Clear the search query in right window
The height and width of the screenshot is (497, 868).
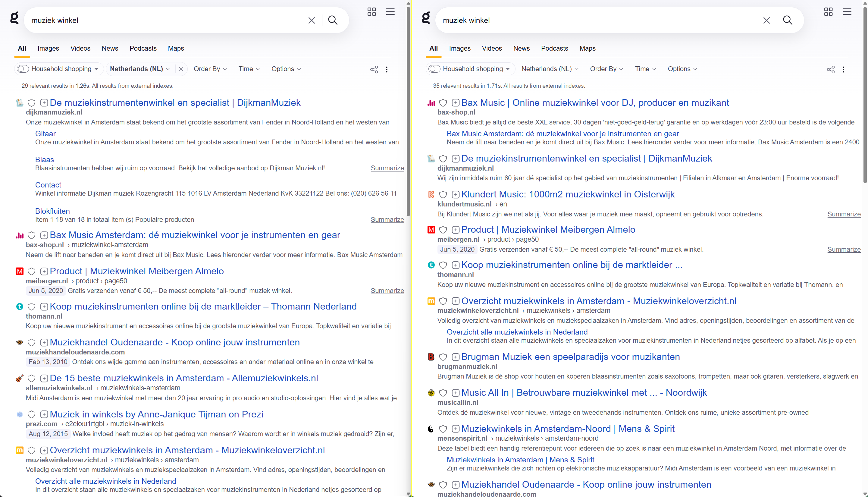tap(766, 20)
